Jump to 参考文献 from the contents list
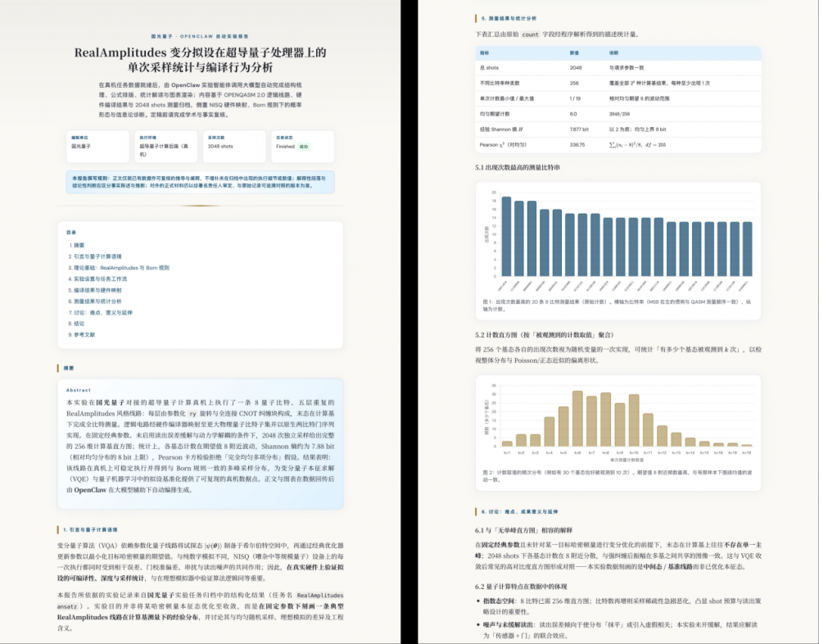 click(x=84, y=334)
